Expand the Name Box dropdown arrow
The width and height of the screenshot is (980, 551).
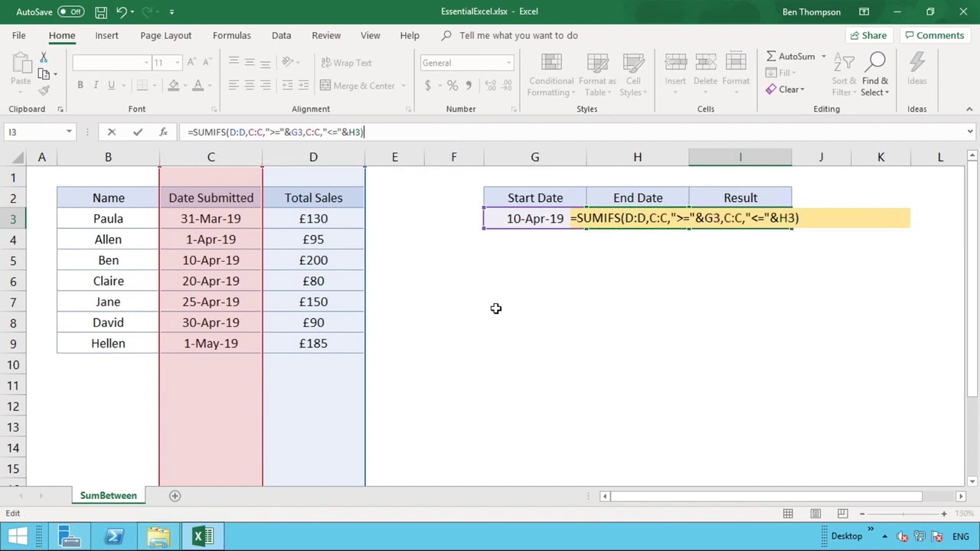tap(69, 132)
